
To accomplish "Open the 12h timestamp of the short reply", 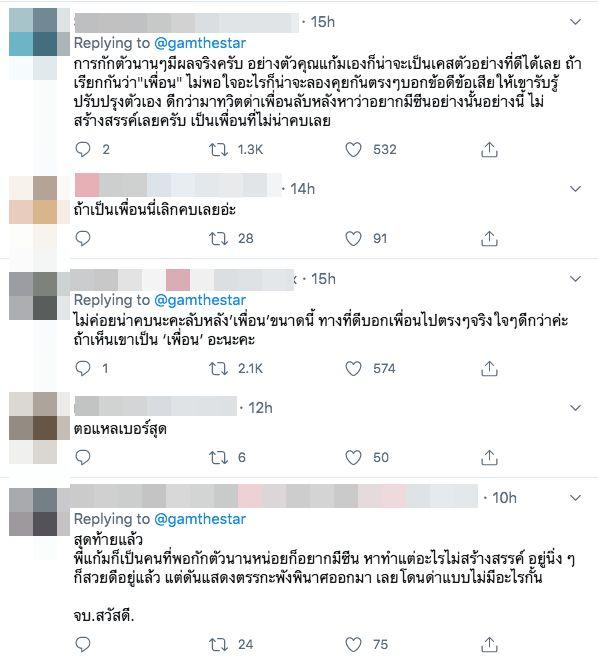I will 260,408.
